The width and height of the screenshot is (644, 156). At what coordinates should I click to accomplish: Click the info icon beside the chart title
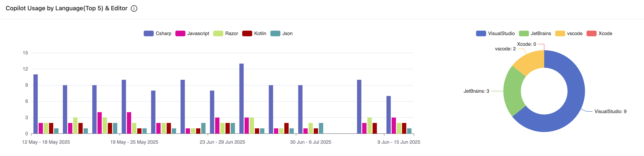(x=134, y=8)
